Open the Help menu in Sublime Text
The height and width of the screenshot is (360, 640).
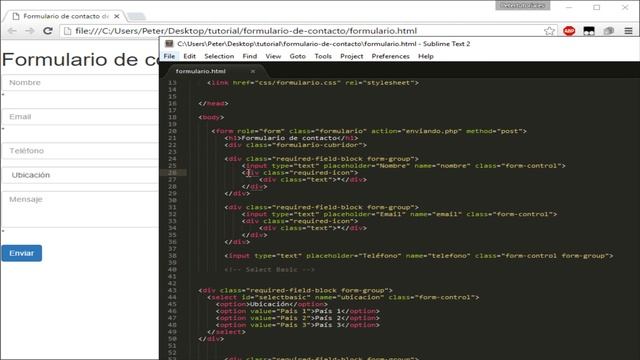tap(426, 56)
